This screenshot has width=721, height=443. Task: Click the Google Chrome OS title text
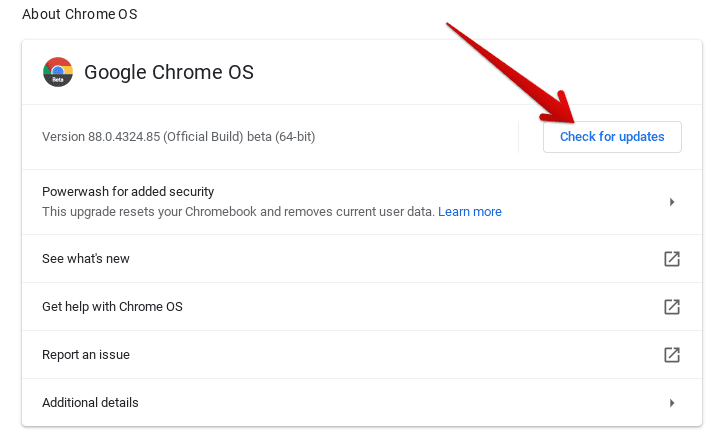click(169, 72)
